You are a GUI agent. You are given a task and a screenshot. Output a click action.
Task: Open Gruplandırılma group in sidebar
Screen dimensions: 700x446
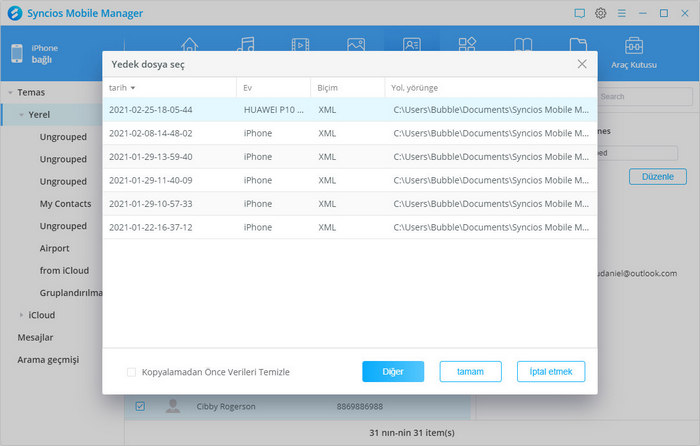(x=71, y=293)
